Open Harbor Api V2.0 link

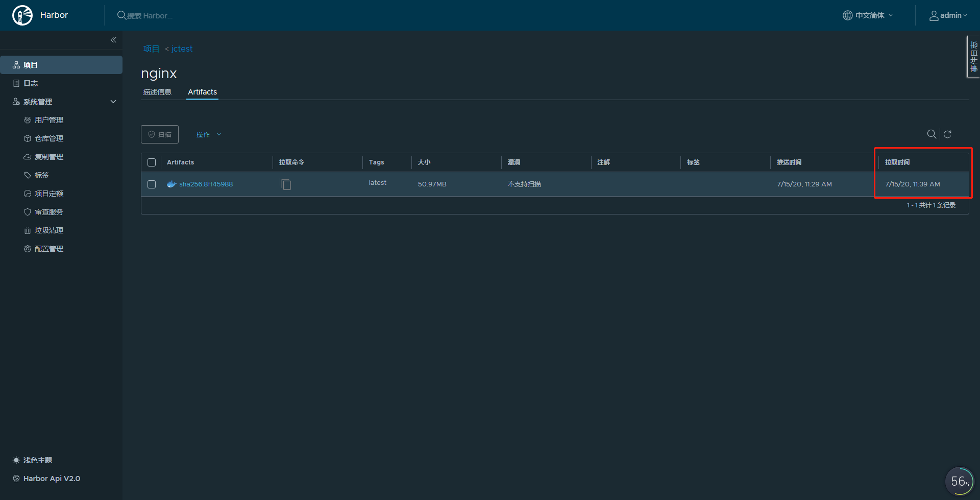click(x=46, y=479)
